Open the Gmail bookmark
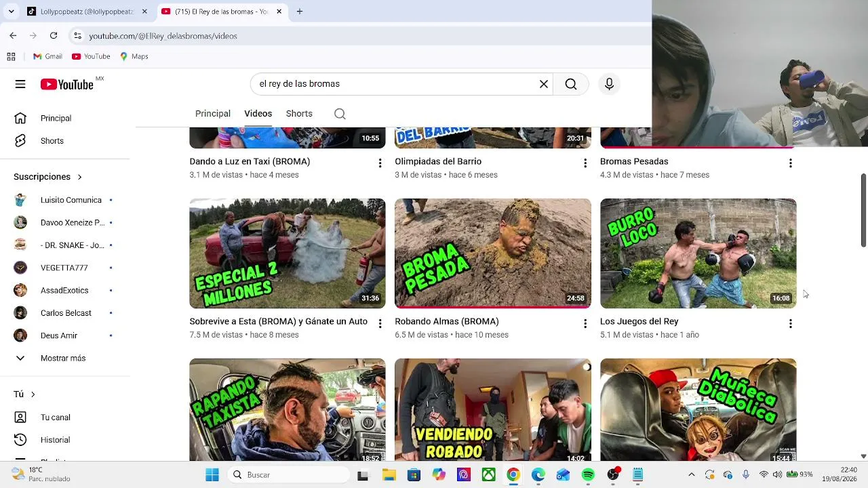The image size is (868, 488). 47,56
